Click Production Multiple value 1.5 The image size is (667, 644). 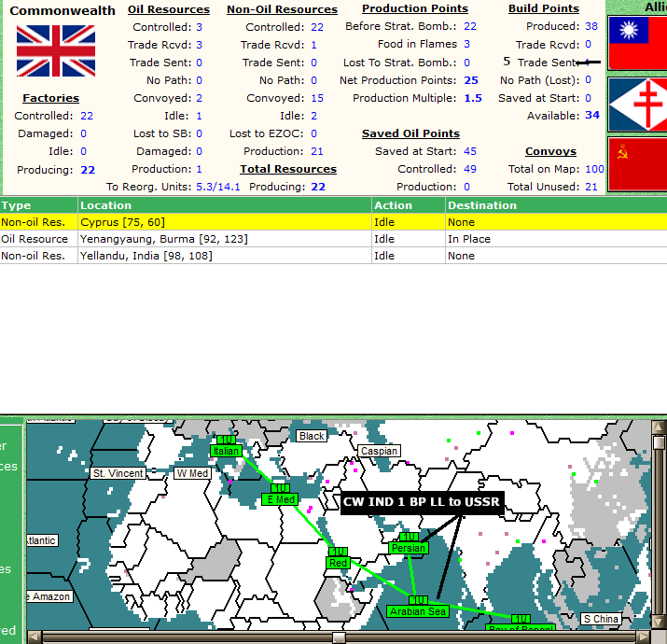point(473,98)
